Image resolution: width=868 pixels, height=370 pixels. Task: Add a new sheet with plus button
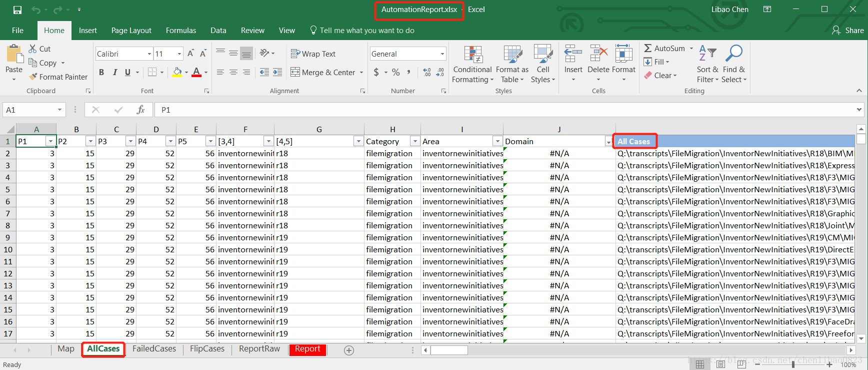tap(349, 350)
